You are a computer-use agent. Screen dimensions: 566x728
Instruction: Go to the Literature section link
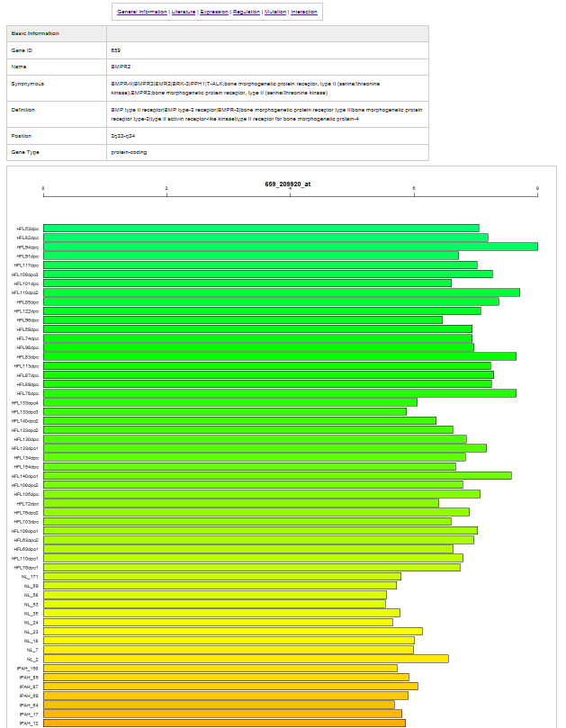[x=184, y=12]
